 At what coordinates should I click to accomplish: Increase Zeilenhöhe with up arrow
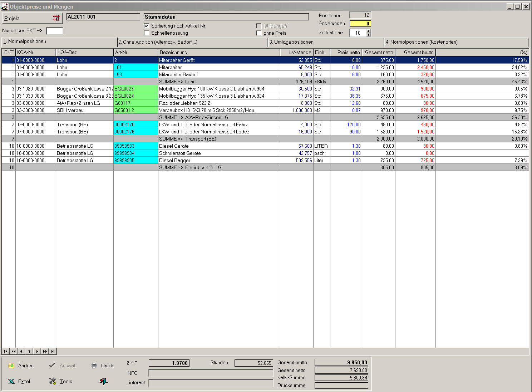(x=369, y=31)
